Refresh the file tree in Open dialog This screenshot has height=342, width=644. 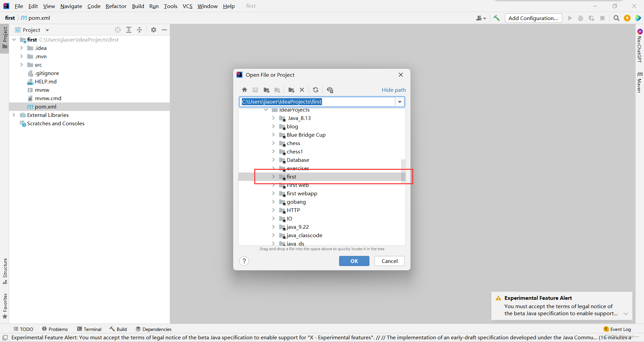[x=316, y=90]
